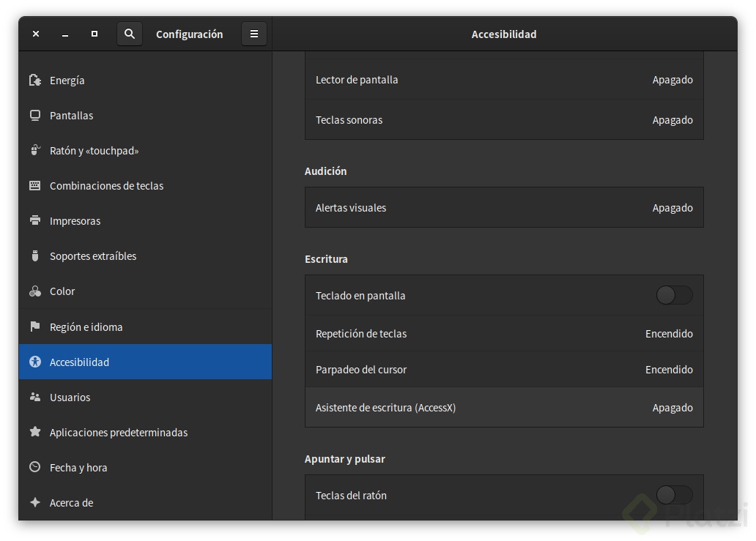Viewport: 756px width, 541px height.
Task: Click the Apagado value for Alertas visuales
Action: [672, 208]
